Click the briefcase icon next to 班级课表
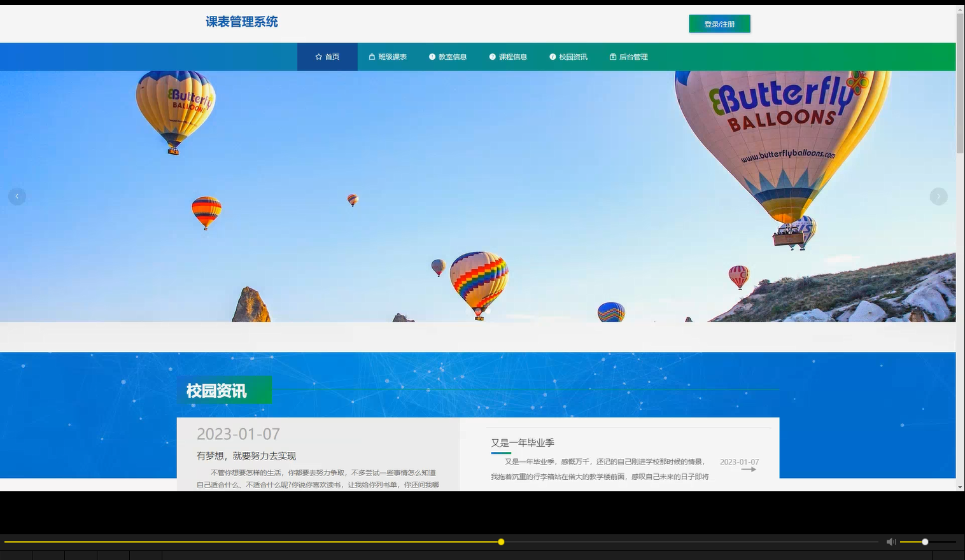The width and height of the screenshot is (965, 560). click(x=372, y=57)
